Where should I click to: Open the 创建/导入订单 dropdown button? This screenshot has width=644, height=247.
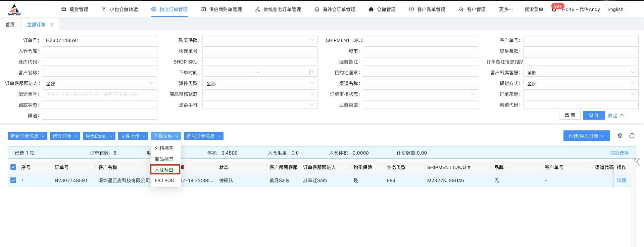point(586,136)
